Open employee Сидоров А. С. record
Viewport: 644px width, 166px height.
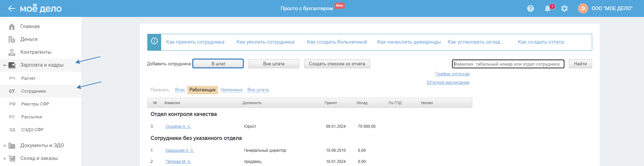coord(178,126)
